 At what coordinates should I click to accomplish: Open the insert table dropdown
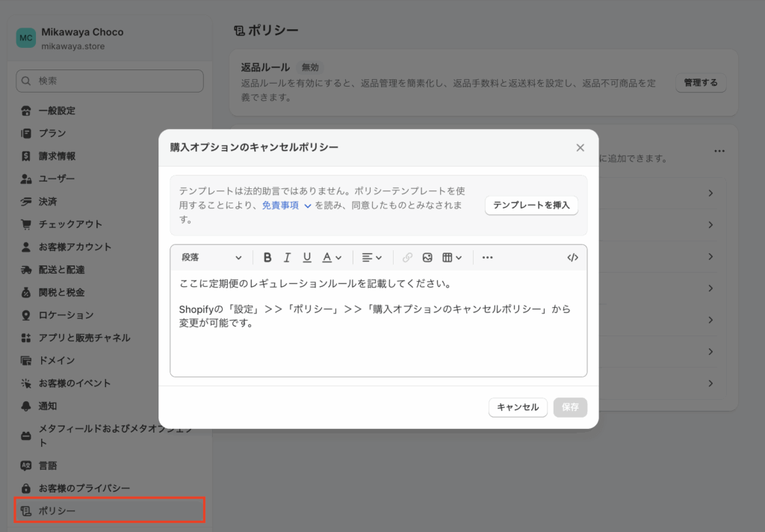tap(452, 257)
